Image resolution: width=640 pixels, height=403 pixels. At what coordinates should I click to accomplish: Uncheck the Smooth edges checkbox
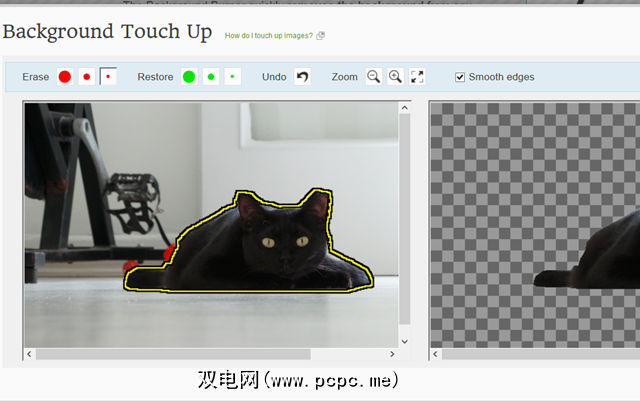pyautogui.click(x=460, y=77)
